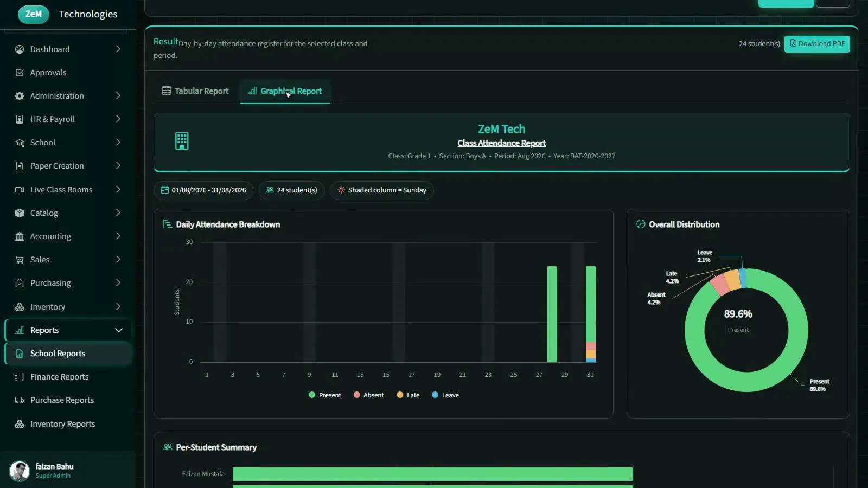Open Purchase Reports in sidebar
868x488 pixels.
coord(68,400)
